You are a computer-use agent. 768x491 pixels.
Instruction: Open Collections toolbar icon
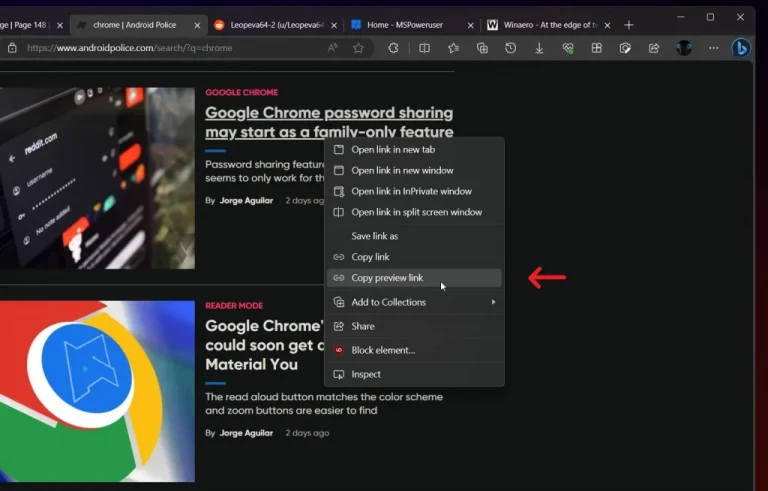tap(482, 47)
